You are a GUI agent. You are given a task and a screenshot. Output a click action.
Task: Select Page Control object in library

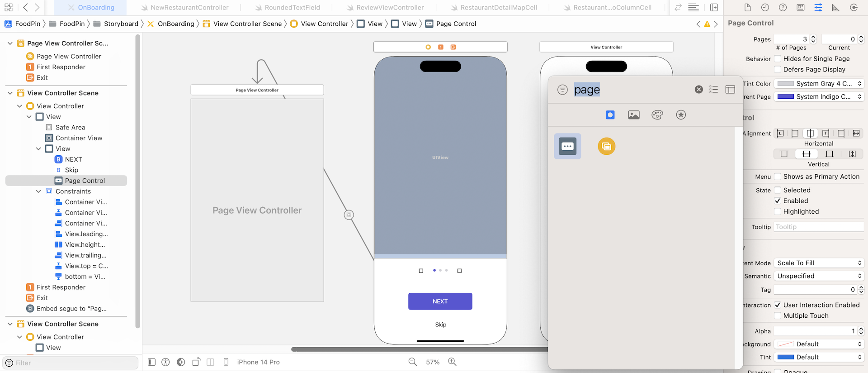567,146
